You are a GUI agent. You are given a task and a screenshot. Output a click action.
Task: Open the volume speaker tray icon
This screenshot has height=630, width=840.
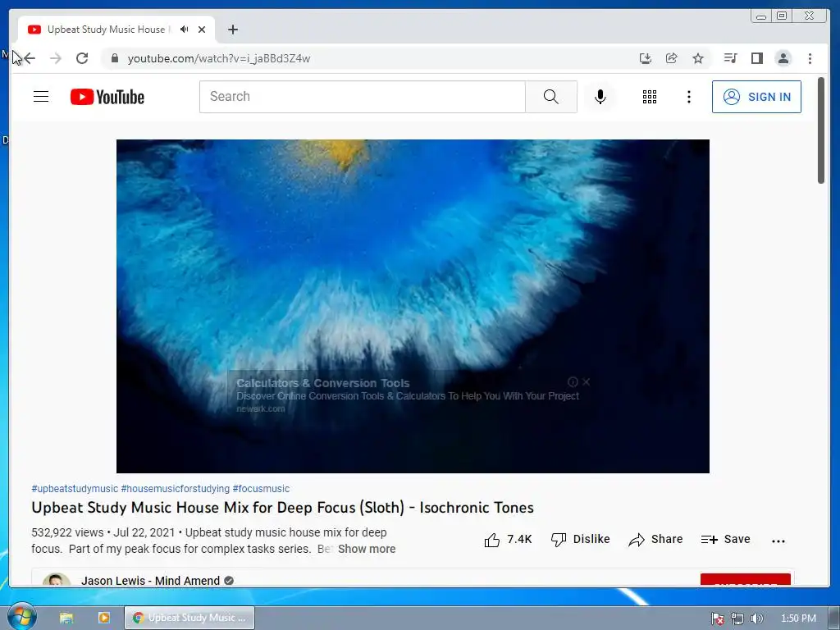tap(757, 619)
